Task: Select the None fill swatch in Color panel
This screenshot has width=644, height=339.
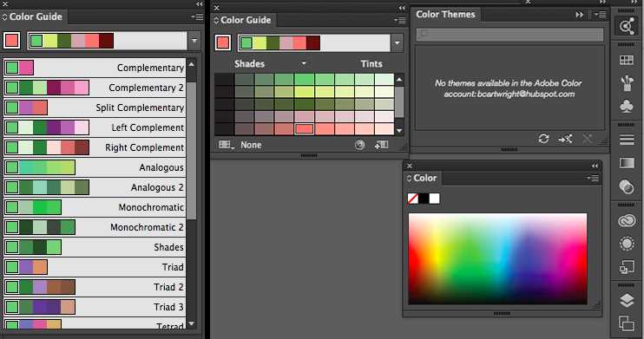Action: (x=413, y=199)
